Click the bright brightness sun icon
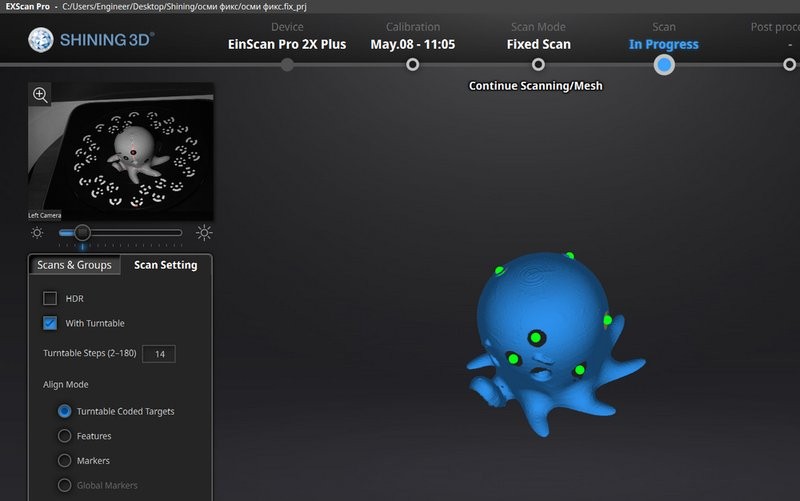The image size is (800, 501). click(204, 233)
